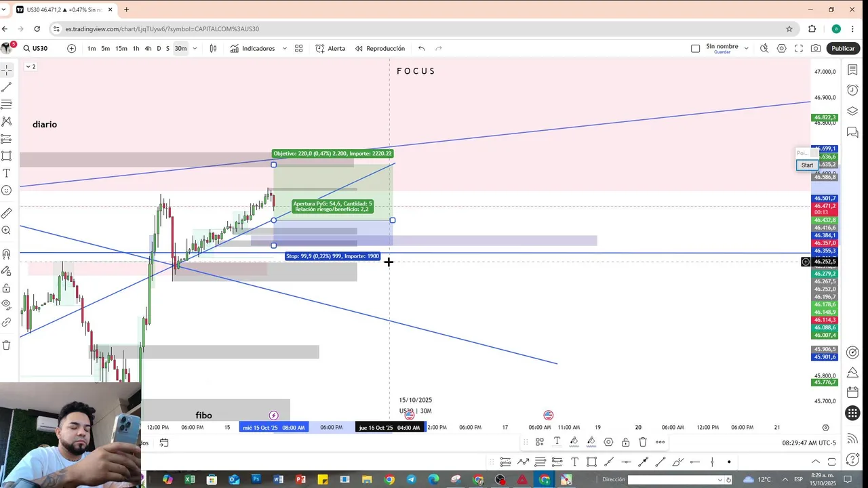868x488 pixels.
Task: Select the 5m timeframe
Action: [106, 48]
